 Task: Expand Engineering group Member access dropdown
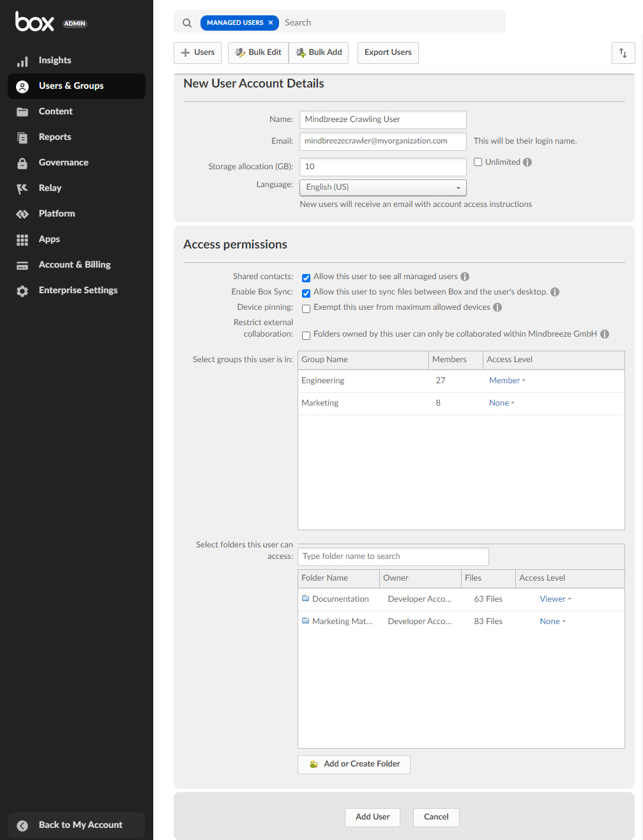[x=507, y=381]
